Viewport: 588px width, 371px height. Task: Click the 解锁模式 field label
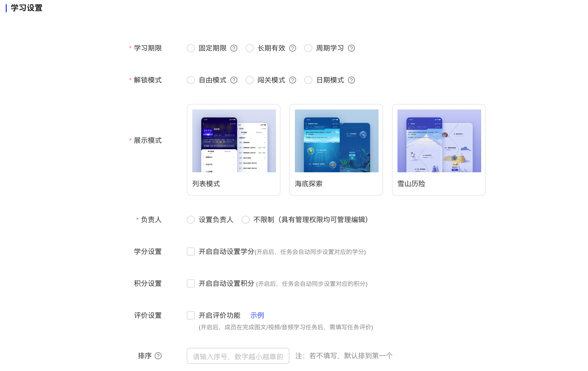click(148, 80)
